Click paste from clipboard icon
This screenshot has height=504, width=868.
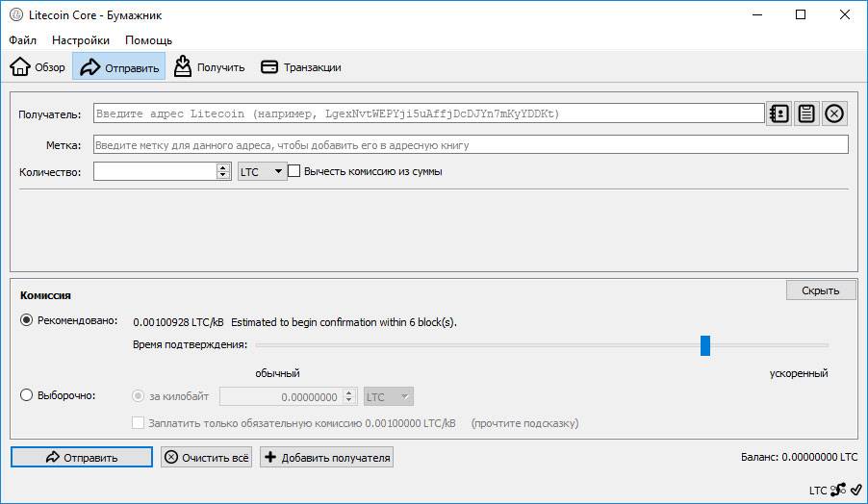pyautogui.click(x=806, y=113)
